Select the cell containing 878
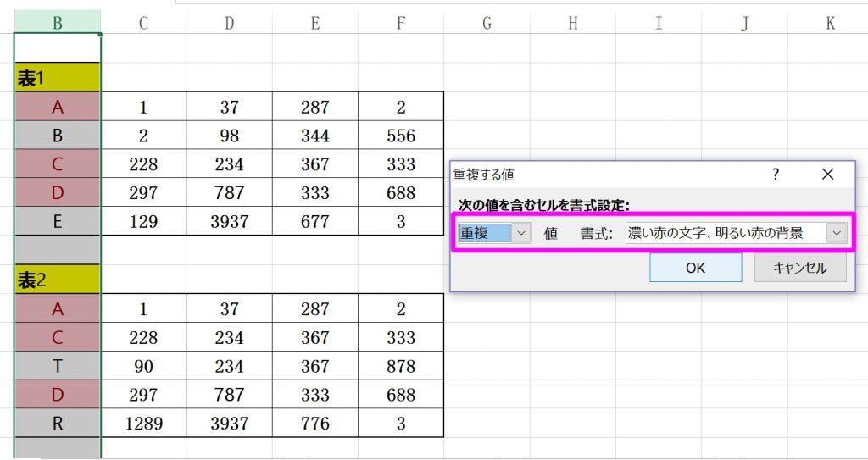 400,367
